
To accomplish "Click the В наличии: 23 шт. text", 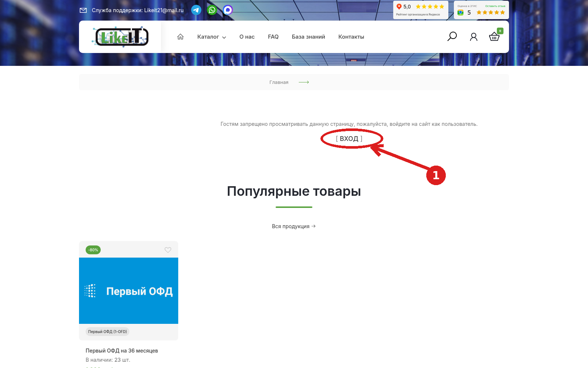I will pos(108,360).
